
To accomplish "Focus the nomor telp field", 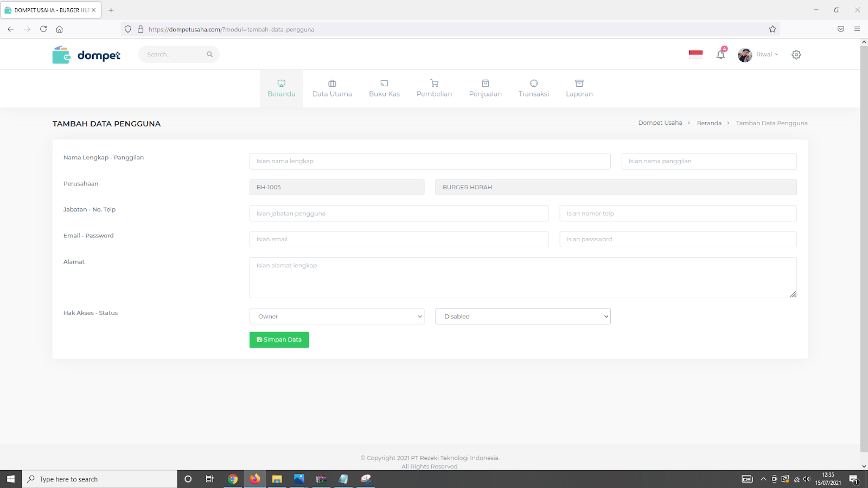I will 678,214.
